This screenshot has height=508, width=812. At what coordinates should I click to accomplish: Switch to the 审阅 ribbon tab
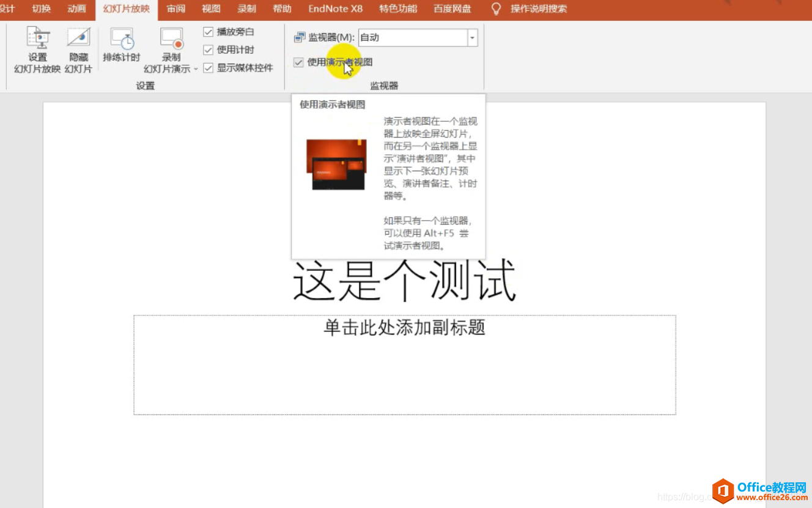tap(175, 9)
